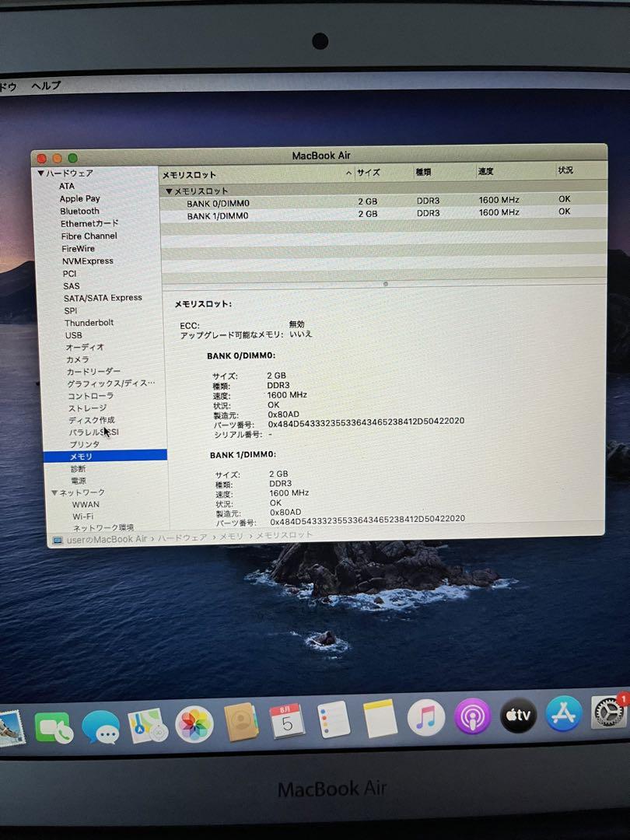Select オーディオ in the sidebar
Image resolution: width=630 pixels, height=840 pixels.
point(85,347)
